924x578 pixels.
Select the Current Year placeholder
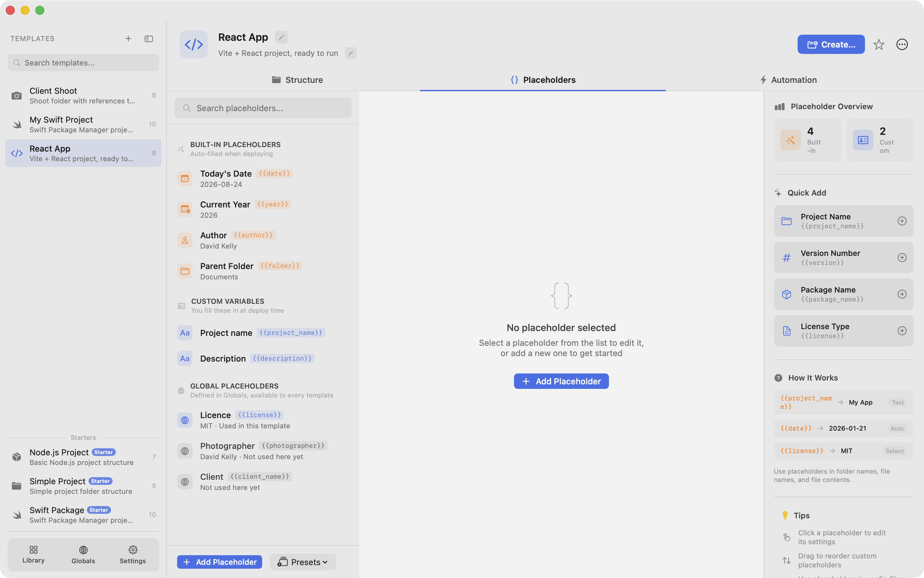(263, 209)
